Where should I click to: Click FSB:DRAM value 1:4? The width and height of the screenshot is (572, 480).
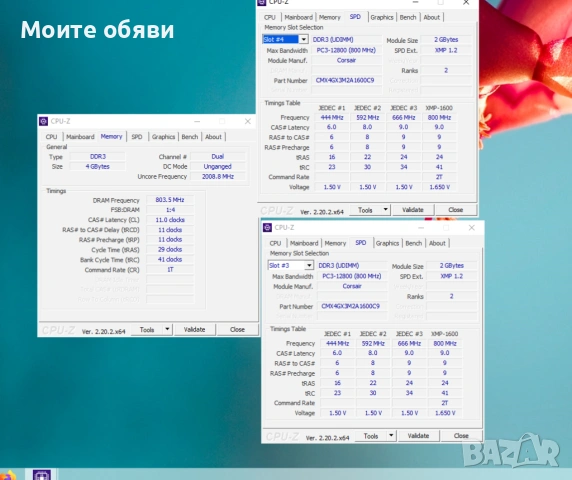[170, 210]
